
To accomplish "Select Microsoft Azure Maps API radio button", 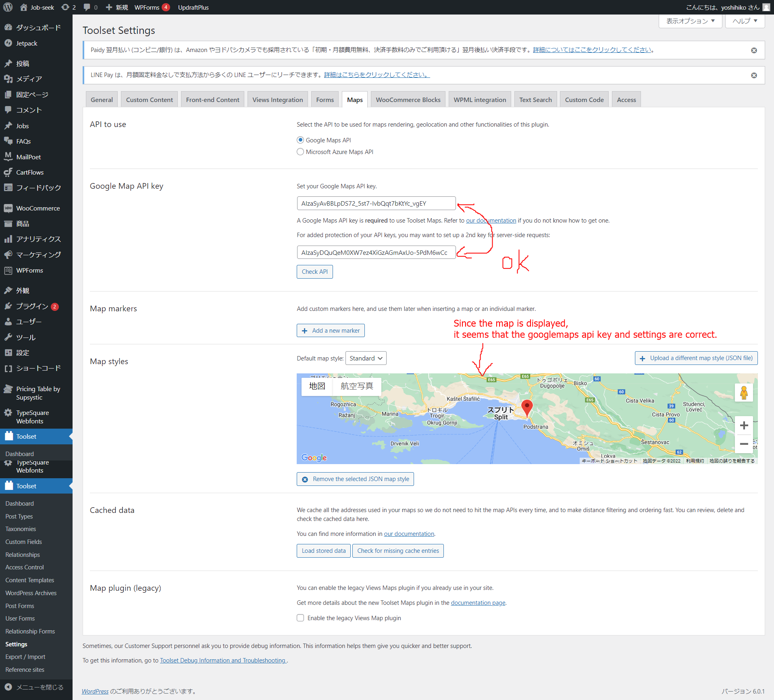I will (300, 152).
